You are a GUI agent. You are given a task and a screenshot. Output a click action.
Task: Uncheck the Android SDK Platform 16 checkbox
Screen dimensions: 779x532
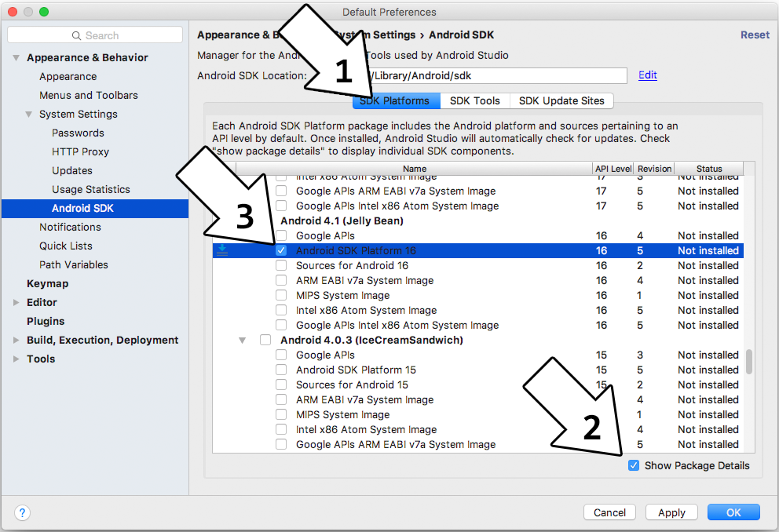pos(281,250)
